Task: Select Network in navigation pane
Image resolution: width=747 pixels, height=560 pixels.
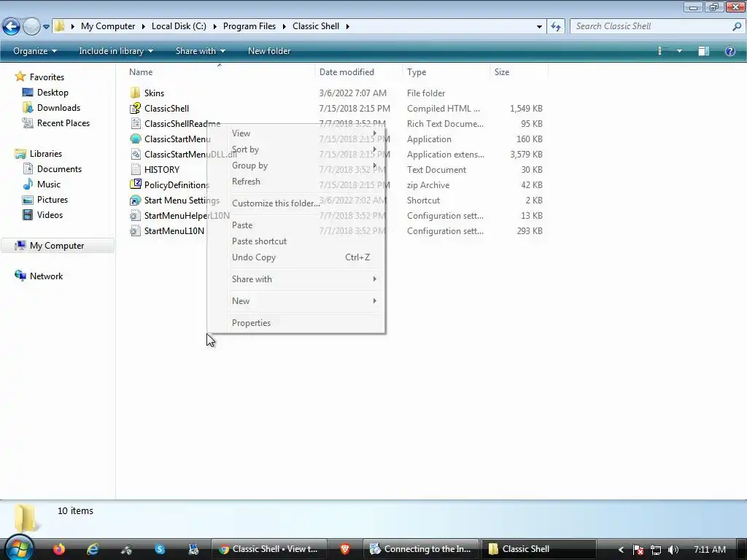Action: 46,276
